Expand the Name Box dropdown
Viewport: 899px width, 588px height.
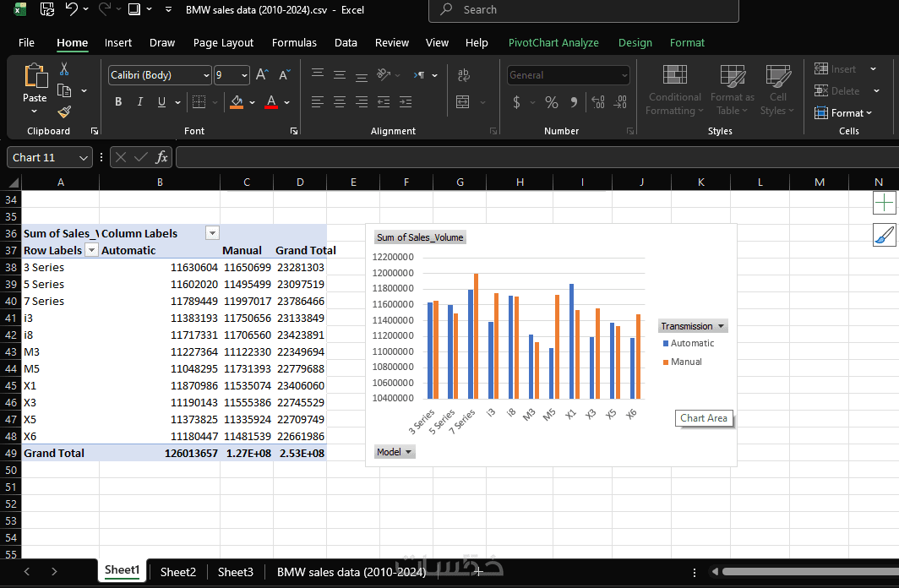tap(83, 158)
